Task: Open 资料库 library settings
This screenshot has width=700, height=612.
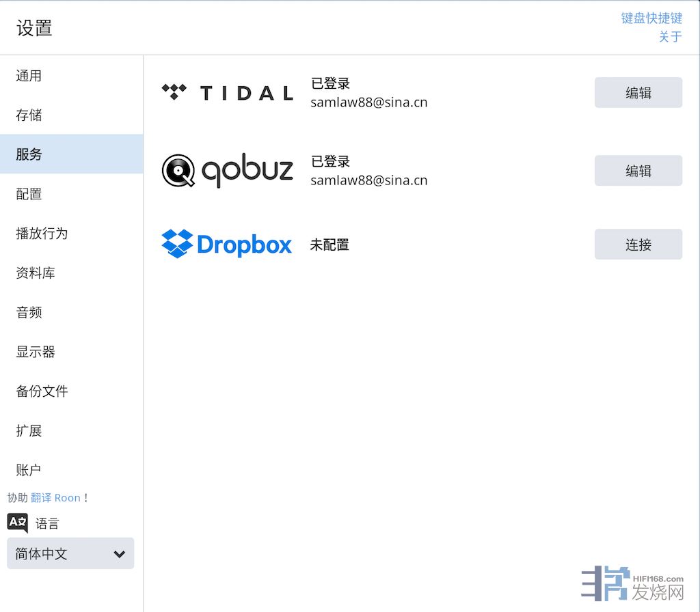Action: (x=36, y=273)
